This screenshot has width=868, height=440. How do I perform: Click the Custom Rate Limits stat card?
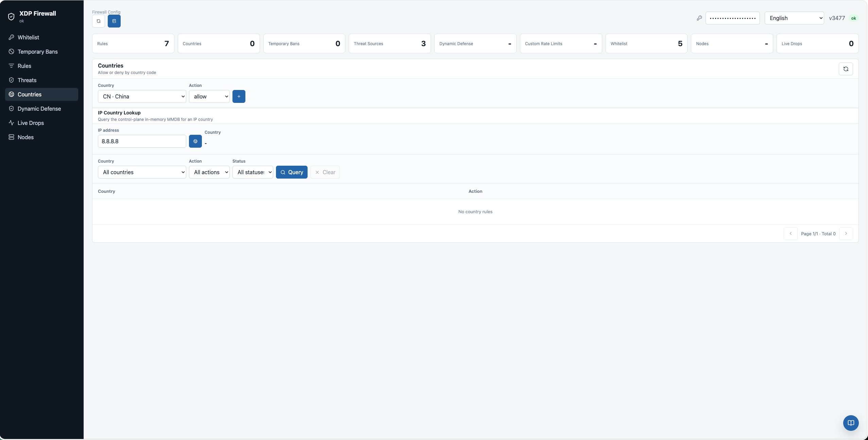[561, 43]
